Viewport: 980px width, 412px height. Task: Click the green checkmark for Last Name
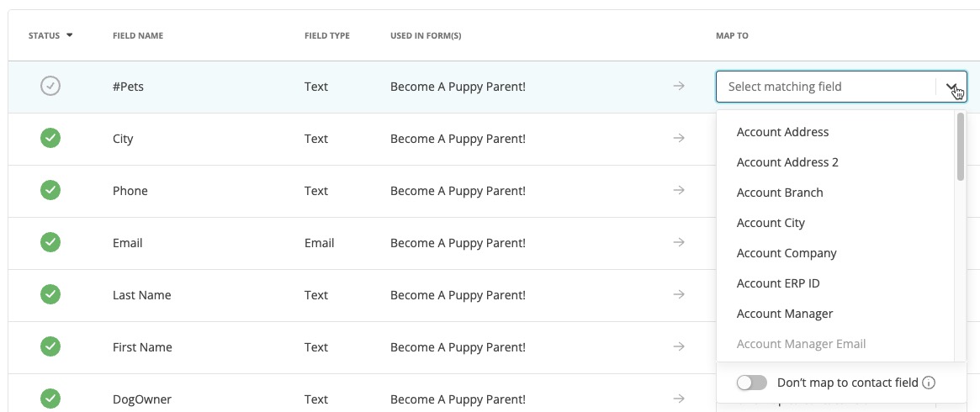pyautogui.click(x=50, y=294)
